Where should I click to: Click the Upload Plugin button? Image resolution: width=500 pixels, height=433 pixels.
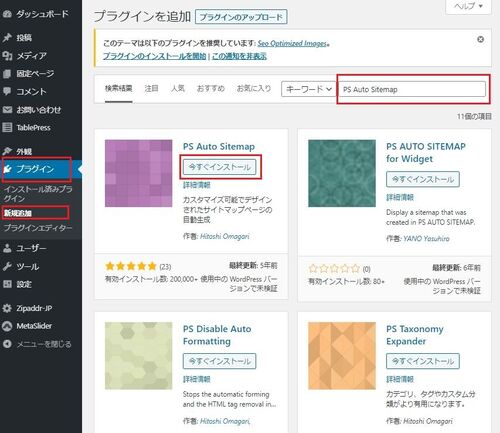(241, 17)
